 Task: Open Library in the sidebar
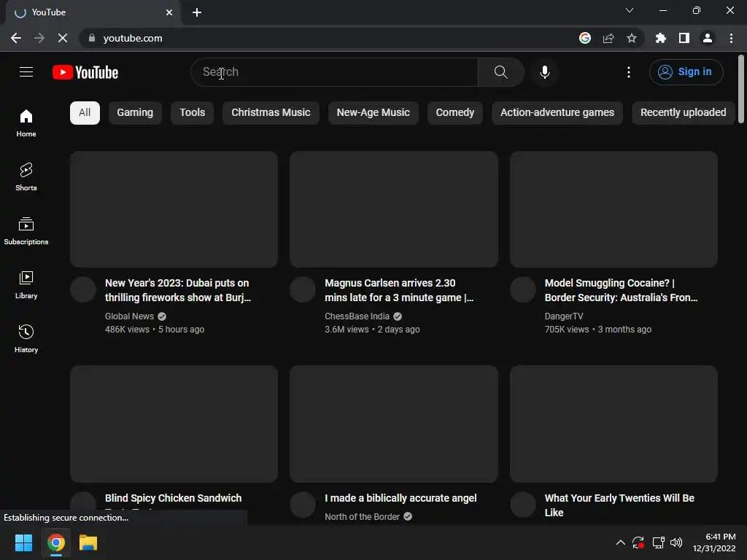click(26, 285)
